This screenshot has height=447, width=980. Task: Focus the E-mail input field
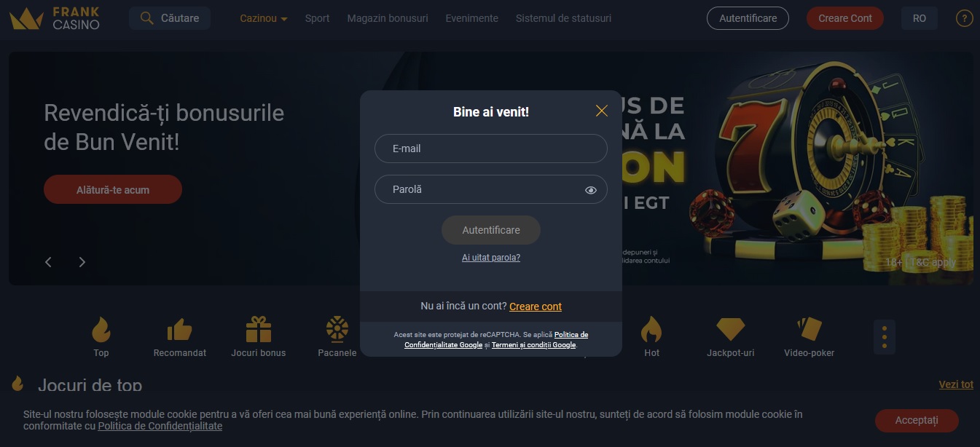click(491, 149)
